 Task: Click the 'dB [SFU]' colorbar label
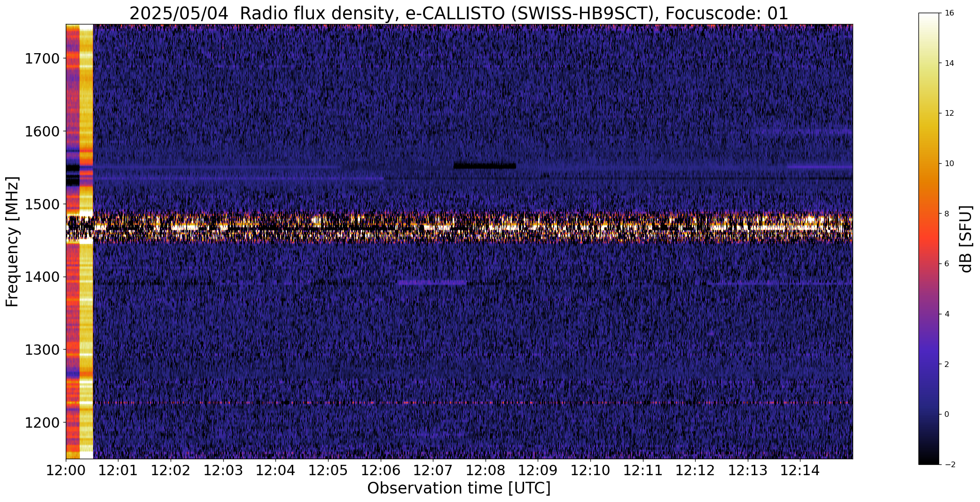[966, 239]
